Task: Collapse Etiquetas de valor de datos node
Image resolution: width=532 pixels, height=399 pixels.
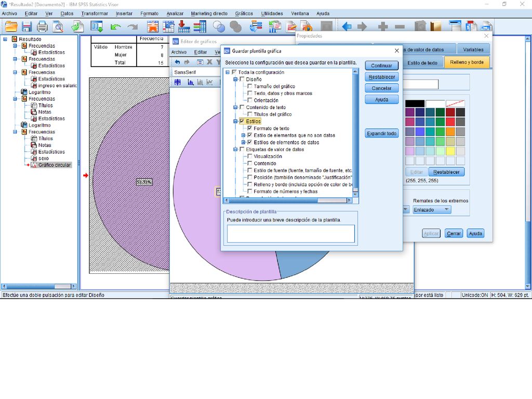Action: (235, 149)
